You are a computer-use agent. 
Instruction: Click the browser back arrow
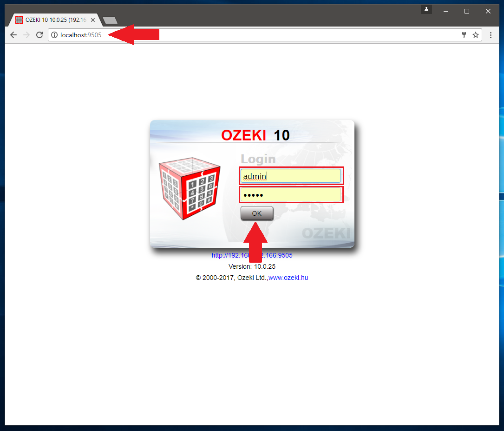13,35
